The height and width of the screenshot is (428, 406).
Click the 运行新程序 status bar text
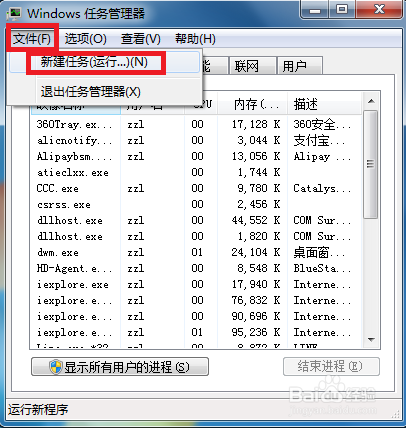38,410
